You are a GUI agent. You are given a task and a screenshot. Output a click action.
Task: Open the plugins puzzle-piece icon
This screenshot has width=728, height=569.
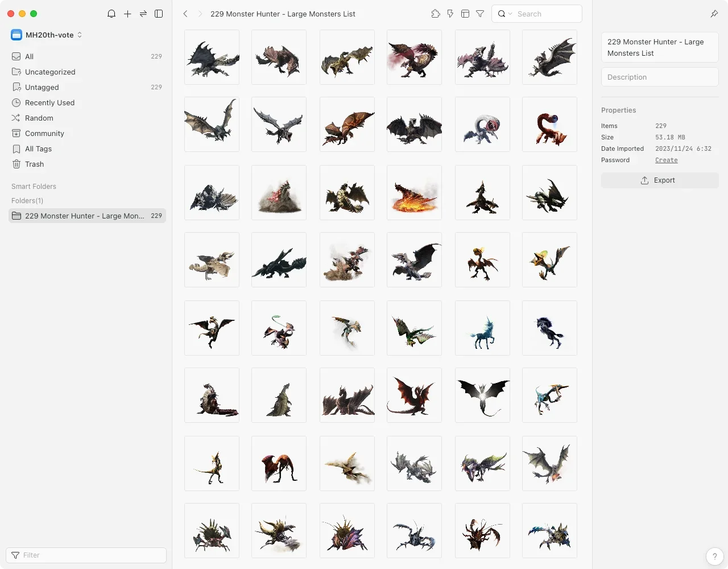(x=436, y=14)
